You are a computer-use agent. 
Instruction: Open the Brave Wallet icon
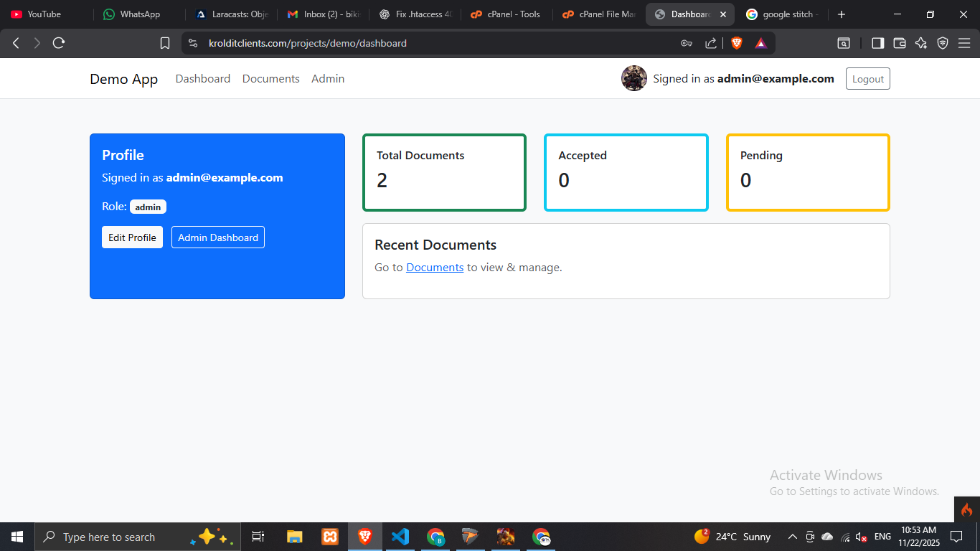tap(899, 43)
